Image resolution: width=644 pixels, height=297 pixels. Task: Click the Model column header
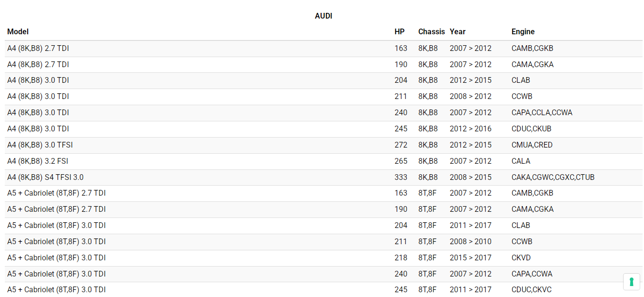click(18, 32)
